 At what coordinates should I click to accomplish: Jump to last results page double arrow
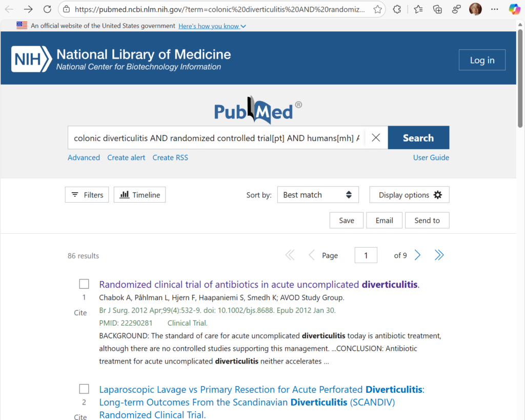439,255
